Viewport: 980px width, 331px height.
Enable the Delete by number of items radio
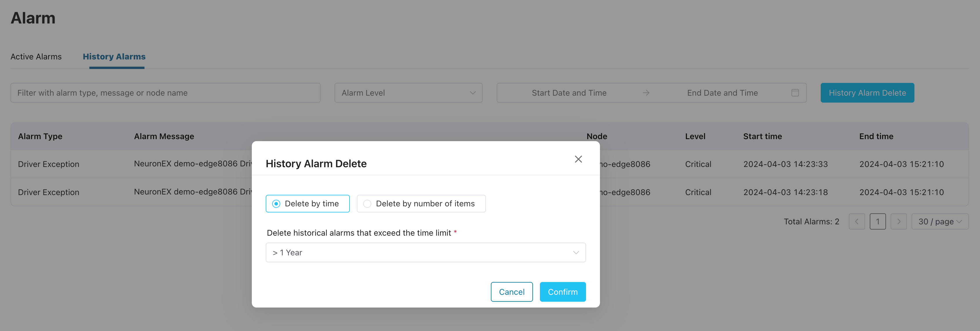[x=367, y=203]
